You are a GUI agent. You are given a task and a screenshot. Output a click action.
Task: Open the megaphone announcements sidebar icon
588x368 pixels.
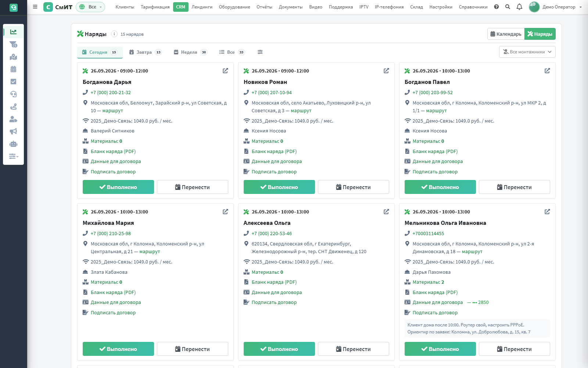coord(13,131)
